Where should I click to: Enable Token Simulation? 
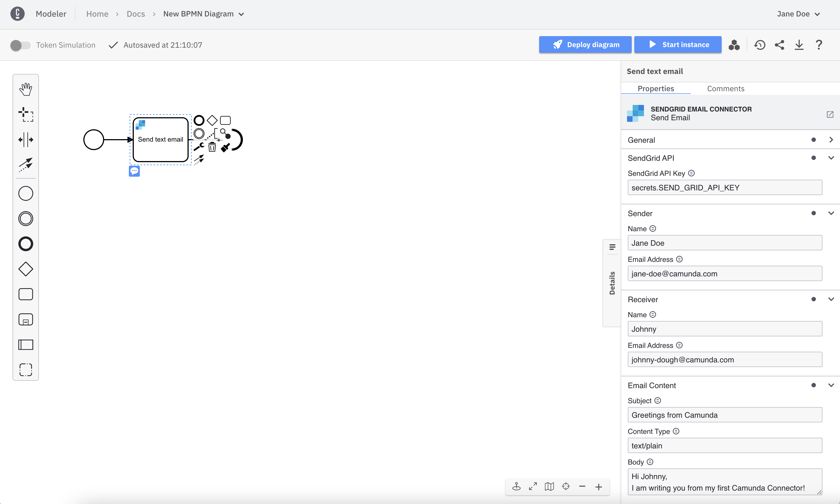tap(20, 45)
